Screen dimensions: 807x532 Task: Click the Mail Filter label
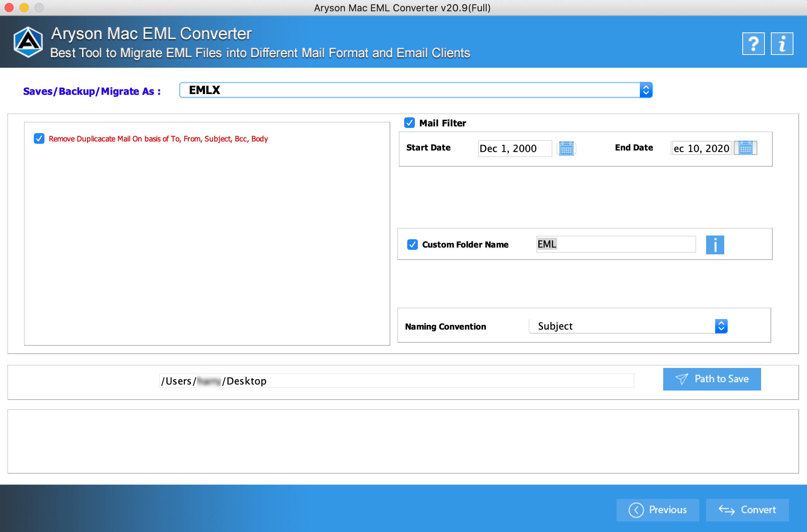click(x=443, y=123)
